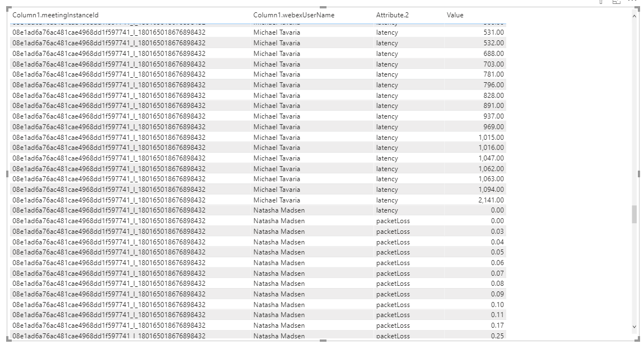Select the 1,062.00 value cell
Viewport: 644px width, 349px height.
[x=491, y=169]
